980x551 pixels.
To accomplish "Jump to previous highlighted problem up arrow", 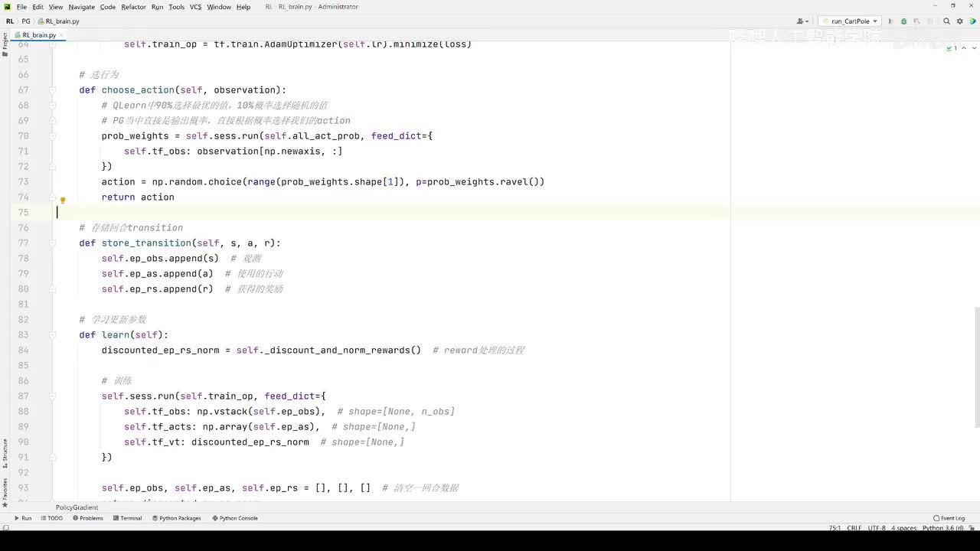I will pos(962,47).
